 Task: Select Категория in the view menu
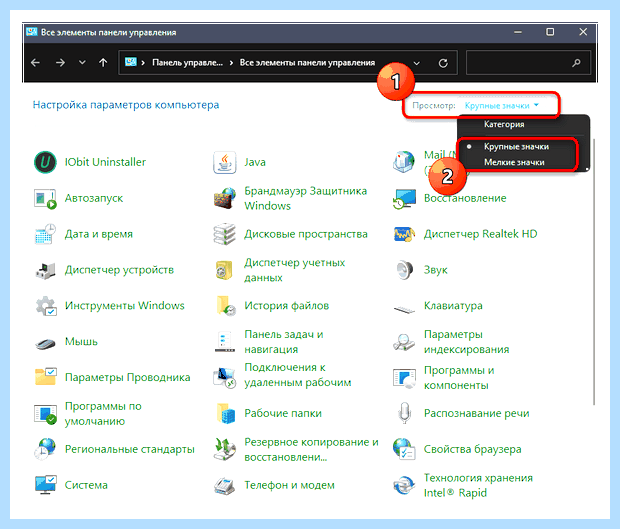pyautogui.click(x=504, y=125)
